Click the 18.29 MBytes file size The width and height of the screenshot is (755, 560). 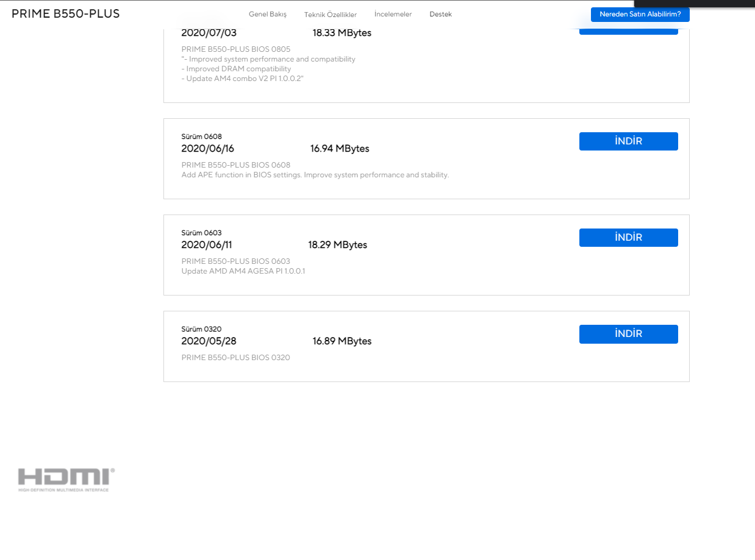pos(338,245)
